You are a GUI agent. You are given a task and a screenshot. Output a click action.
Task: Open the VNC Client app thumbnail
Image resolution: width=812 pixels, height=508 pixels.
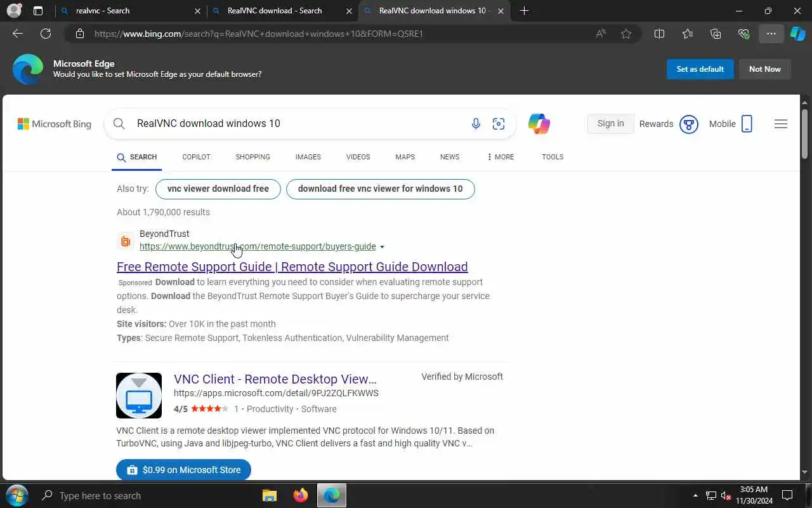coord(139,396)
